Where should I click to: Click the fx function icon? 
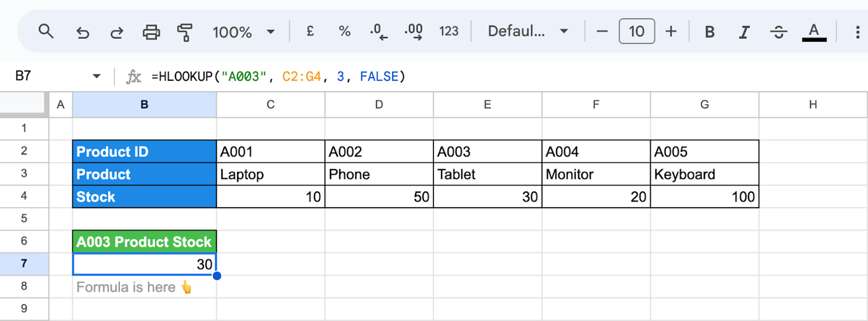(133, 77)
